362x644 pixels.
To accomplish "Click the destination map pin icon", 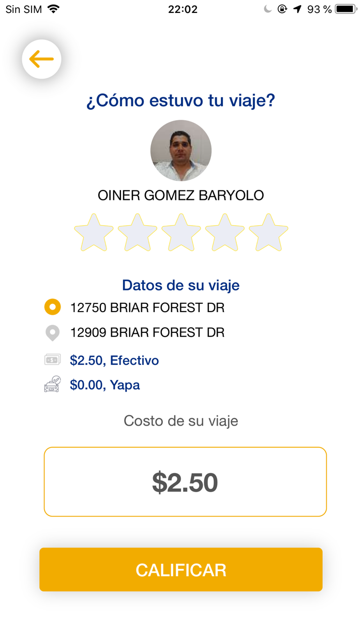I will [52, 333].
